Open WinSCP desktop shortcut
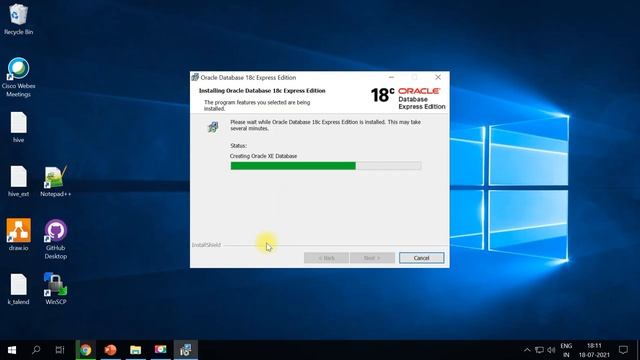The width and height of the screenshot is (640, 360). [56, 289]
